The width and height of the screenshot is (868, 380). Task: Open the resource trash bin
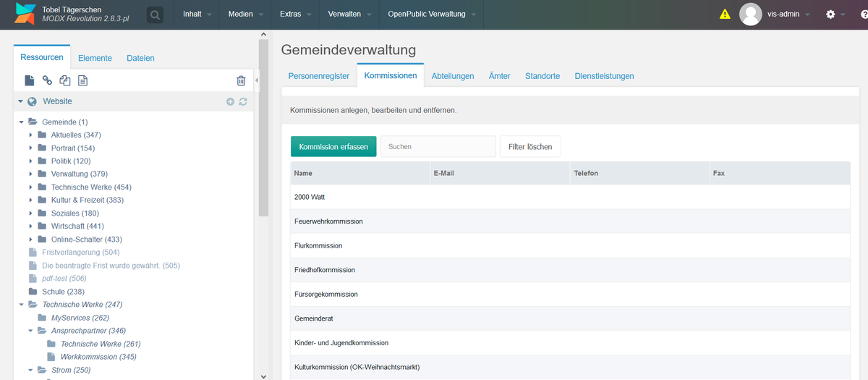tap(241, 80)
